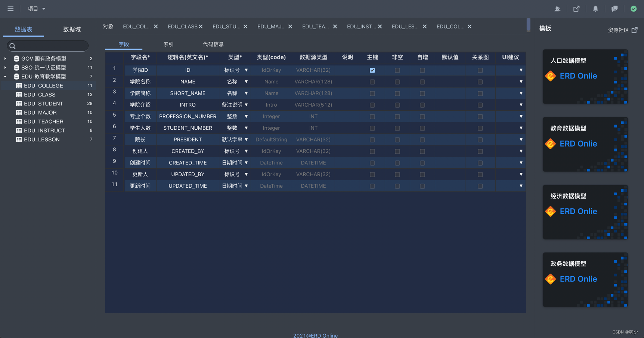Click the EDU_STUDENT table icon
The height and width of the screenshot is (338, 644).
pos(19,104)
